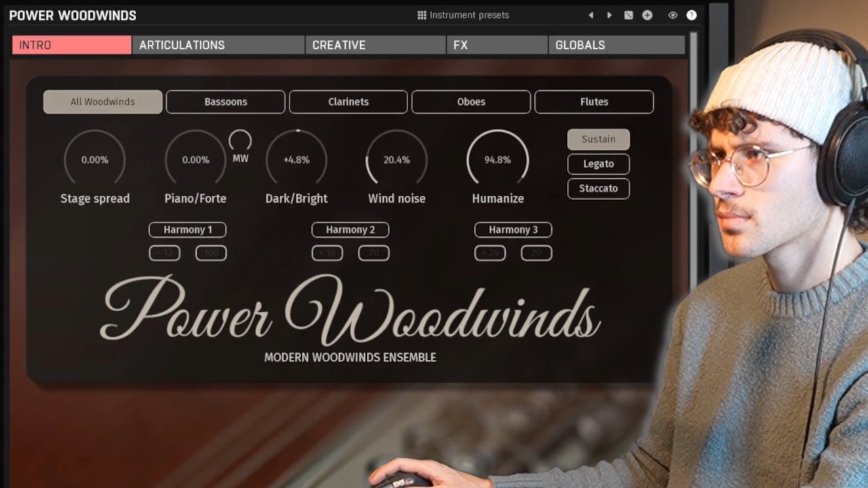Toggle the eye visibility icon
The width and height of the screenshot is (868, 488).
point(673,15)
